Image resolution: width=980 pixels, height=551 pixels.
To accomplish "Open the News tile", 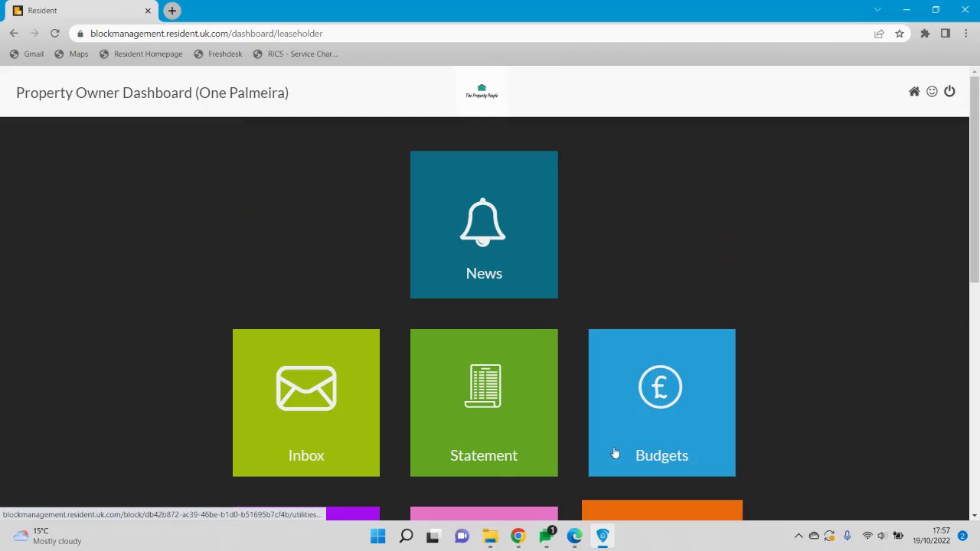I will pyautogui.click(x=484, y=224).
